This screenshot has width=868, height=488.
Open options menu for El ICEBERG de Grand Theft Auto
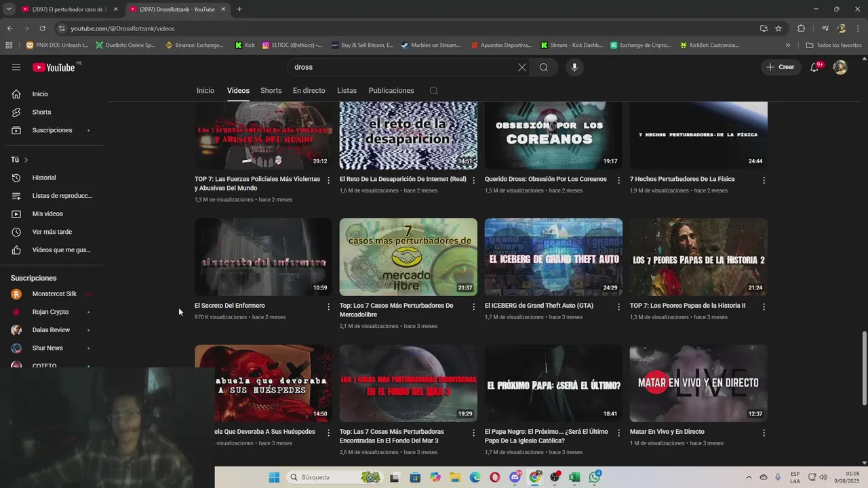tap(618, 306)
